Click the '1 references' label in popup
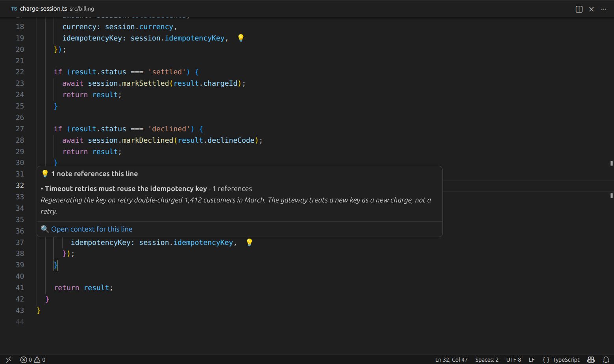This screenshot has height=364, width=614. [x=232, y=189]
